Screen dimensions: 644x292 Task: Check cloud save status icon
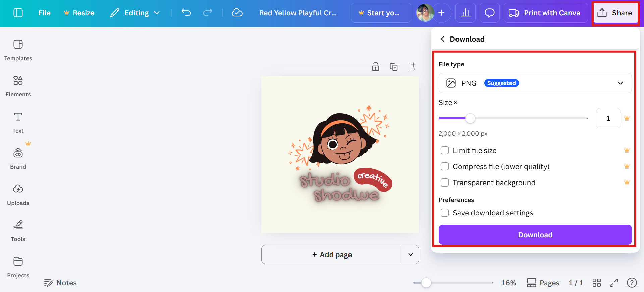(237, 13)
